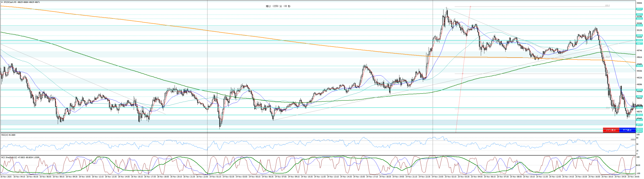Select the 49877 price level tag
Viewport: 644px width, 179px height.
point(639,44)
